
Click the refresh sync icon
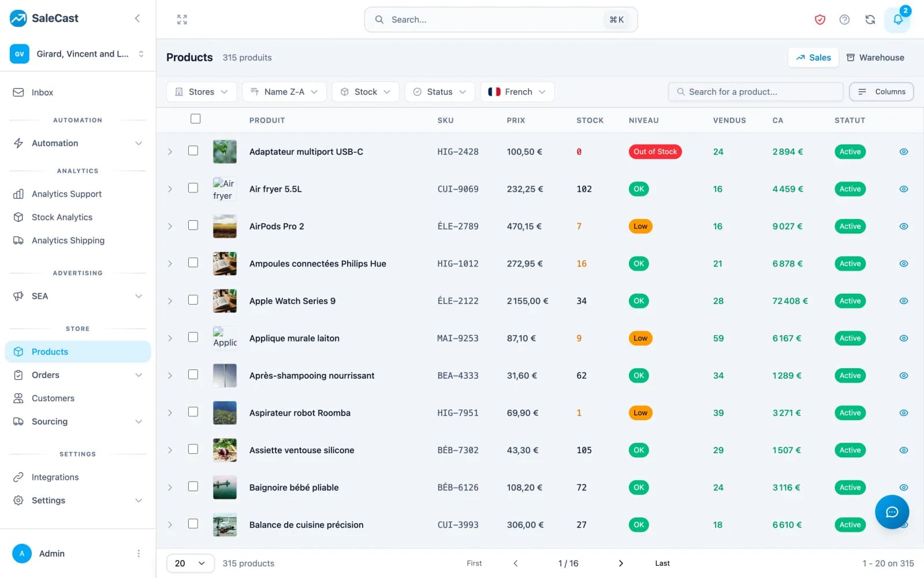[870, 20]
